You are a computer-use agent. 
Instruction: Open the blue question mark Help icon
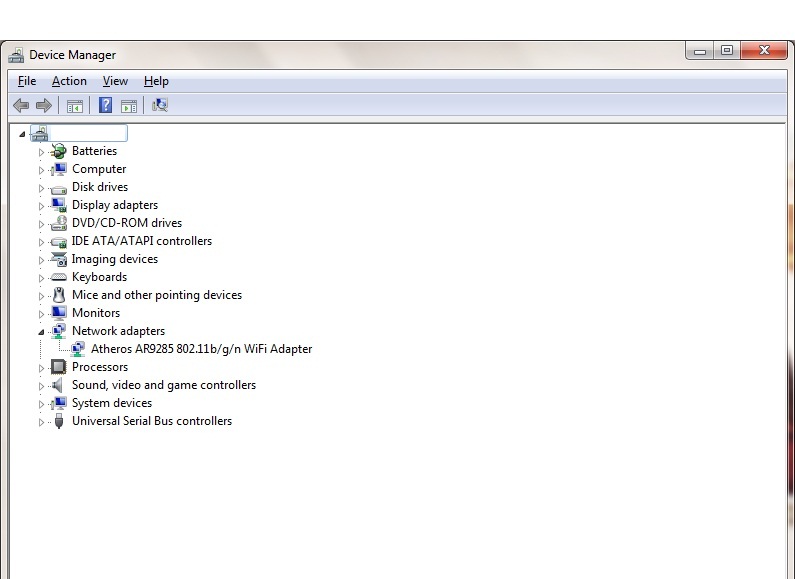(x=105, y=105)
